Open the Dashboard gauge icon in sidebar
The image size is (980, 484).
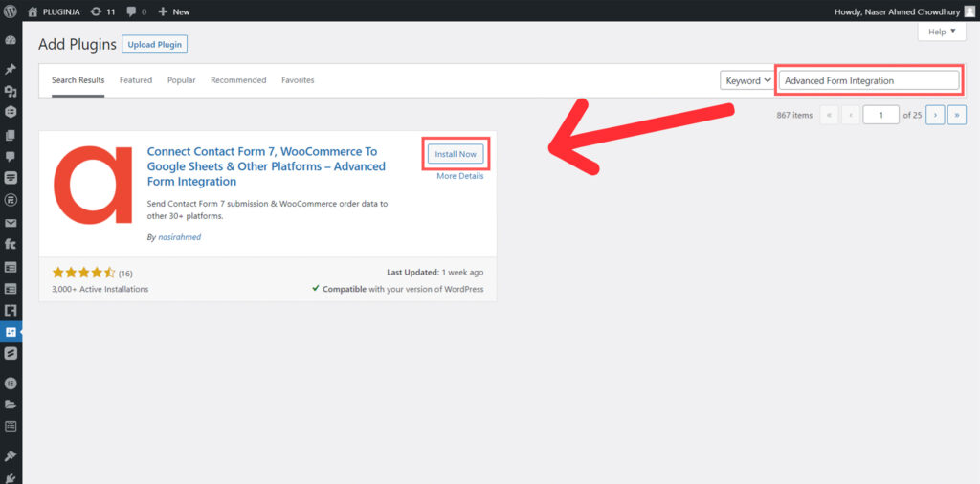(x=10, y=40)
